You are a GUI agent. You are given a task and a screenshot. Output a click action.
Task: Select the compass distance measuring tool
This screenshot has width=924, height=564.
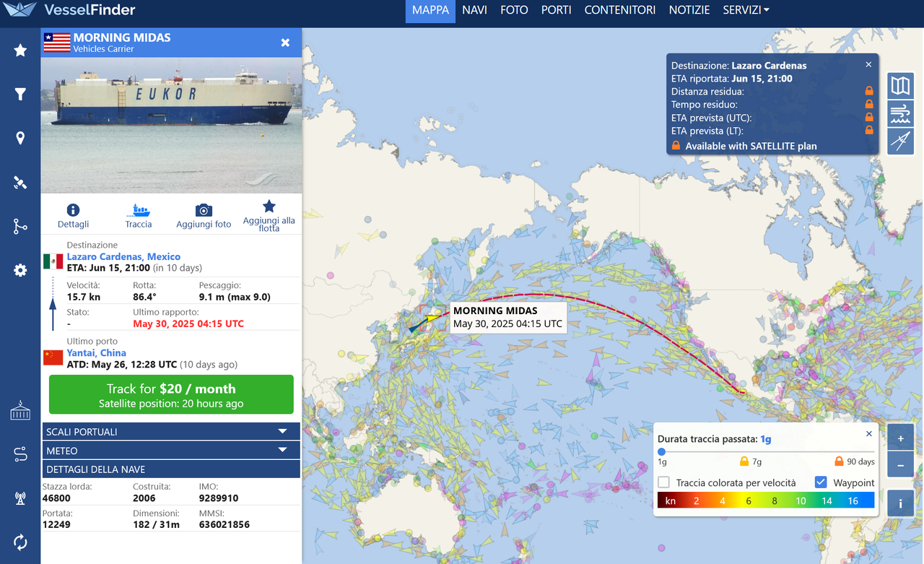900,141
